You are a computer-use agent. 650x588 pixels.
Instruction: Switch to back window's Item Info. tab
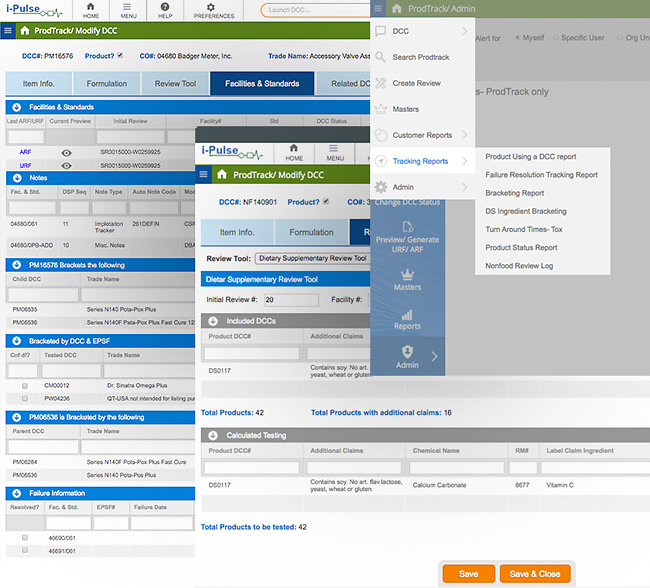(x=39, y=83)
